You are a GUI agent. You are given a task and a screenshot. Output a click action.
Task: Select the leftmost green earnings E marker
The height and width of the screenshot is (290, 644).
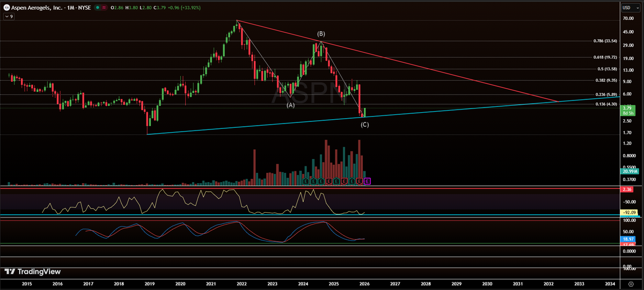[305, 182]
